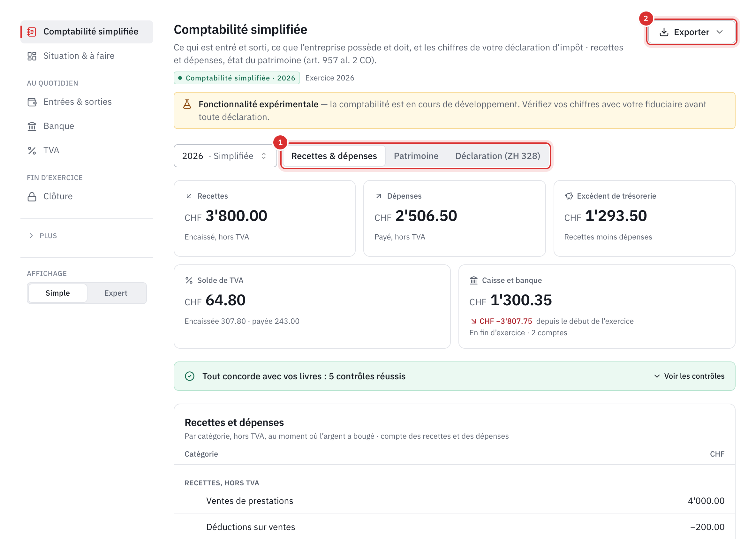Open the Déclaration (ZH 328) tab

click(497, 156)
